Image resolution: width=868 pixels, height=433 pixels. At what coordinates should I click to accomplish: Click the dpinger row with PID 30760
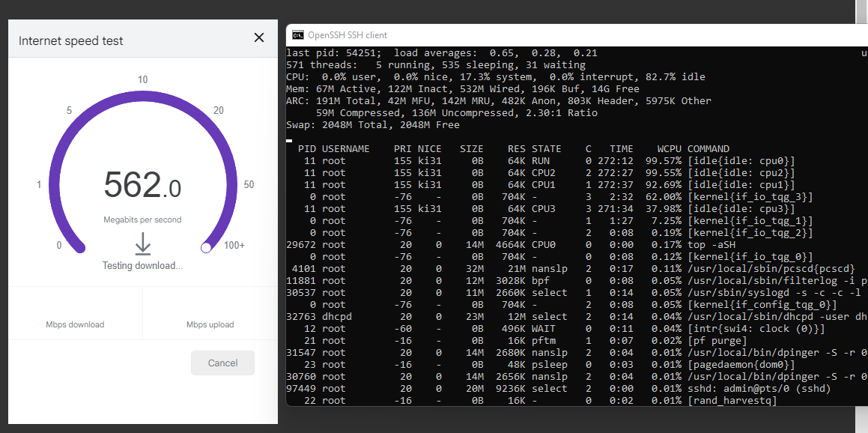point(577,377)
